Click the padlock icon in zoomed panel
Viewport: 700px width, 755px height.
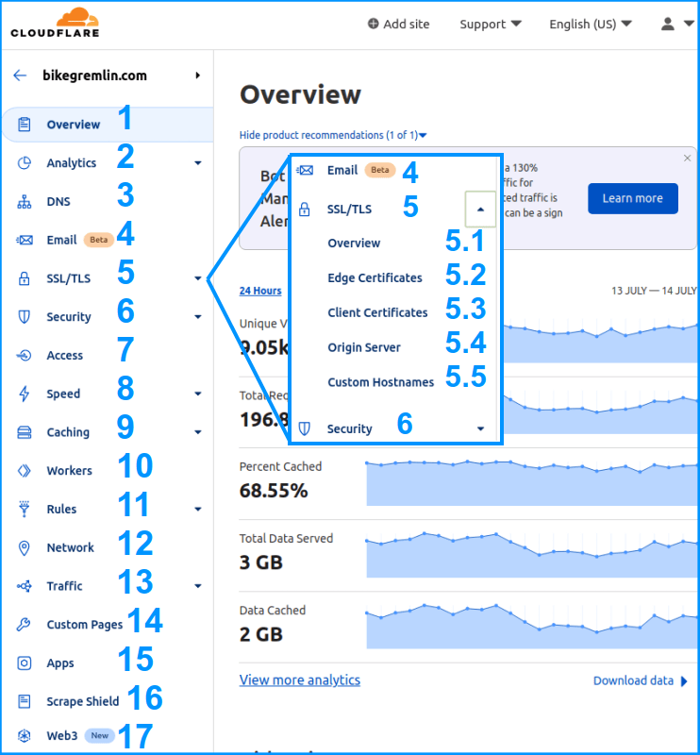point(305,210)
